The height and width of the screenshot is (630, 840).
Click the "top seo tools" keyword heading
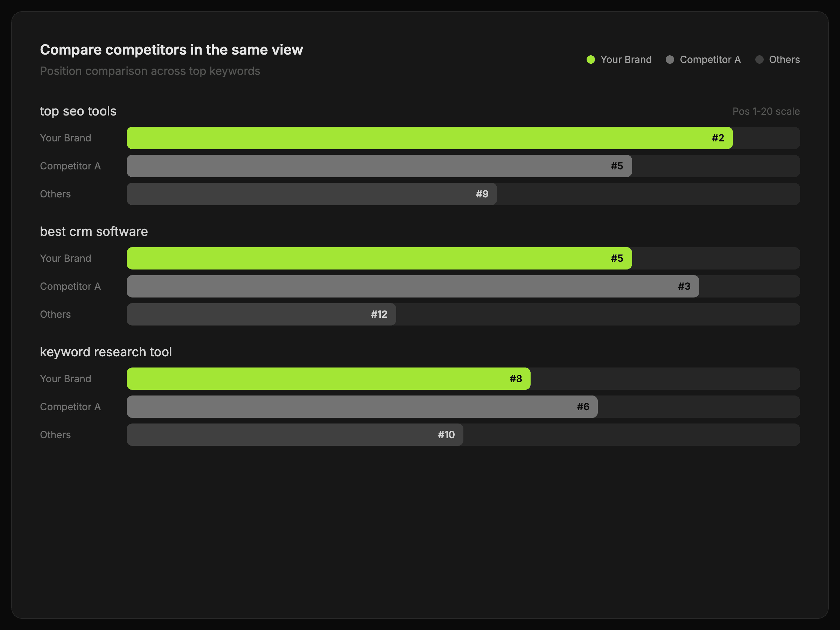(78, 111)
